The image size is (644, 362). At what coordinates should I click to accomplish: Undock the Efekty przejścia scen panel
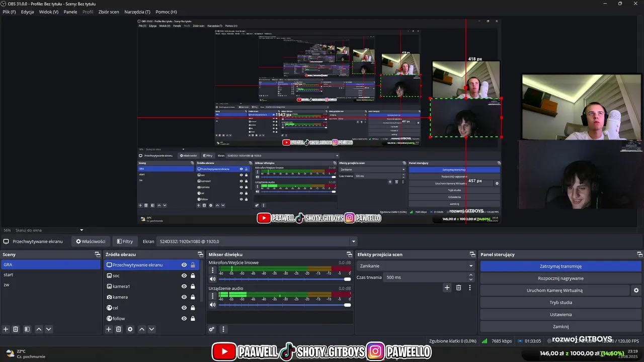point(472,254)
